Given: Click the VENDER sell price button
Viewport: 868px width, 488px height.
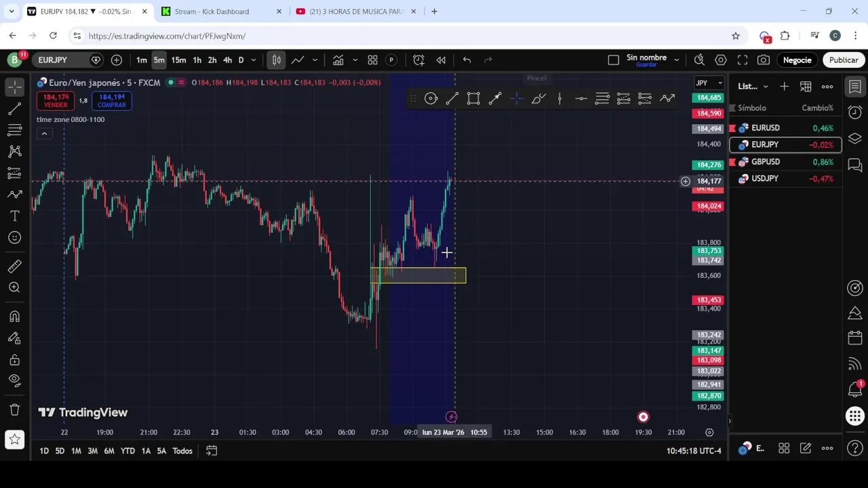Looking at the screenshot, I should coord(56,101).
